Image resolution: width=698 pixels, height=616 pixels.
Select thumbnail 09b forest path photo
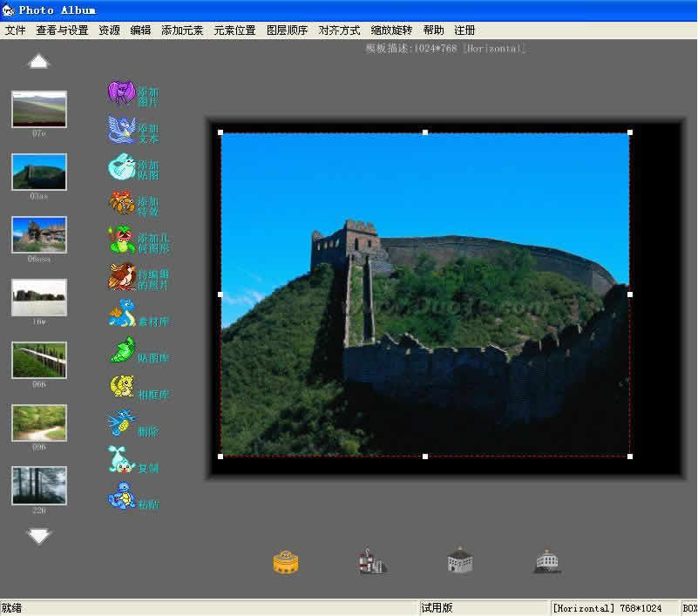(39, 423)
